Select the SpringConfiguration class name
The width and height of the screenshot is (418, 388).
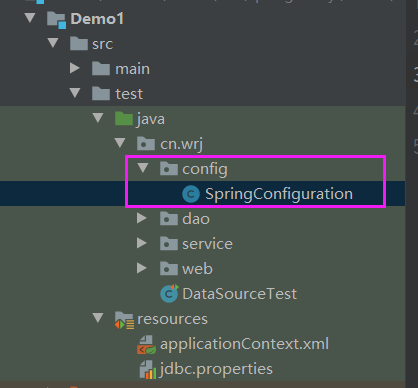point(279,194)
